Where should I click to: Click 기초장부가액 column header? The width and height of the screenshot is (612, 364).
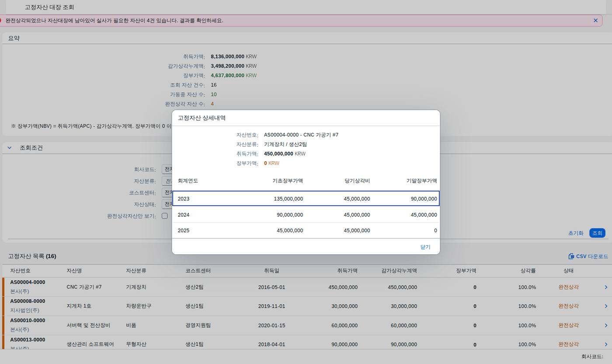288,180
